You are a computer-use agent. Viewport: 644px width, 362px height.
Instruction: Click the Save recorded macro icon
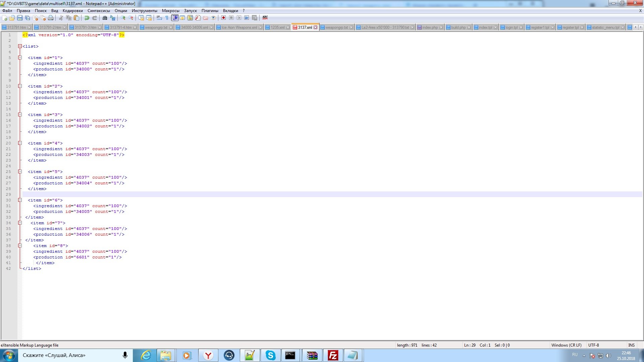254,18
